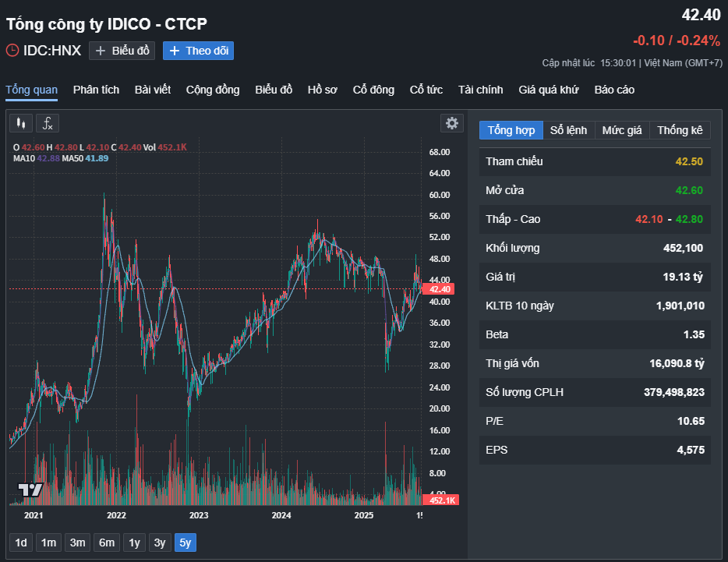Open the Phân tích tab

pyautogui.click(x=96, y=90)
